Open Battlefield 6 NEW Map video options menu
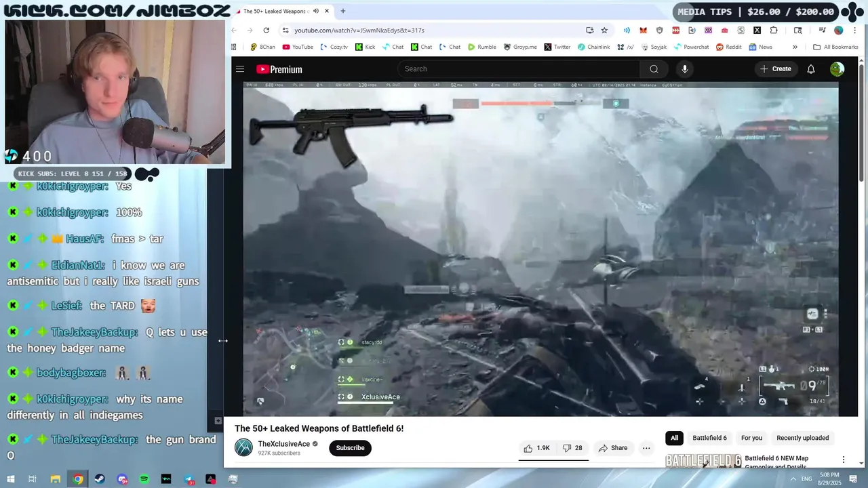This screenshot has width=868, height=488. pos(844,460)
